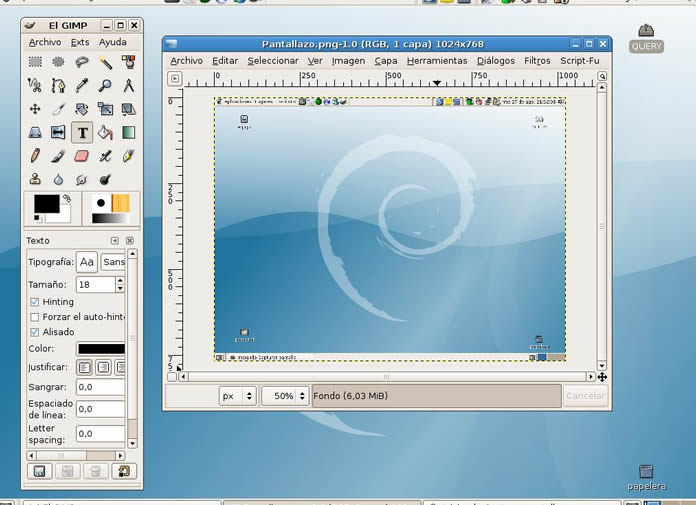
Task: Choose the Color Picker eyedropper tool
Action: (82, 86)
